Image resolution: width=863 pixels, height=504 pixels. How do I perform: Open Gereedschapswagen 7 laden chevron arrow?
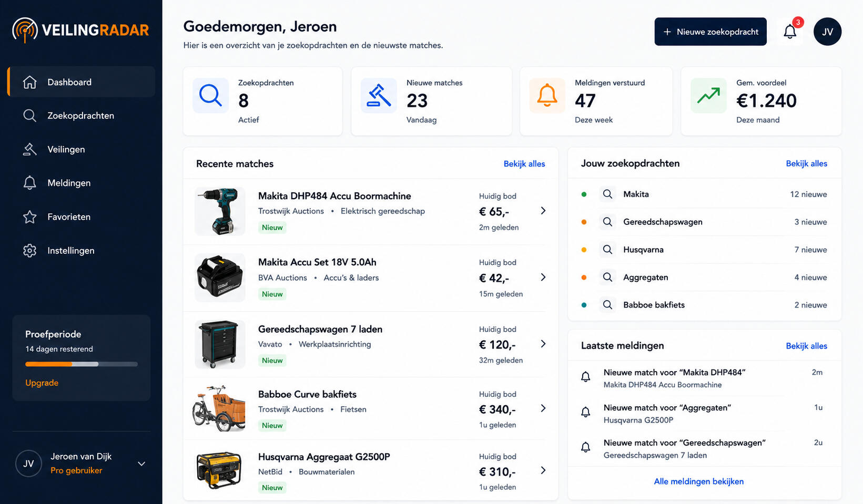click(543, 344)
